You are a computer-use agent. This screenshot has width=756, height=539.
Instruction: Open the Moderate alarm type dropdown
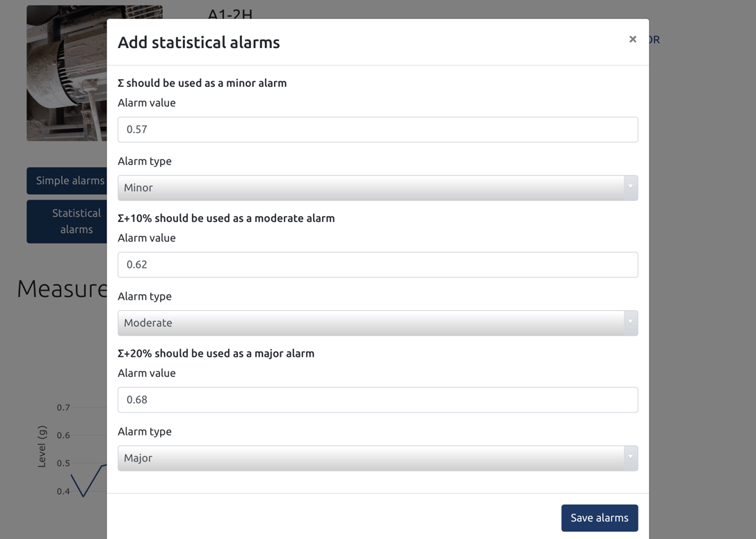(x=378, y=323)
